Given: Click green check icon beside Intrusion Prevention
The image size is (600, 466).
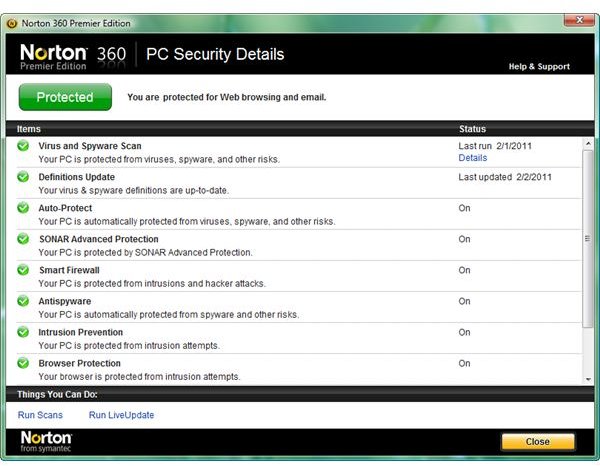Looking at the screenshot, I should pos(23,332).
